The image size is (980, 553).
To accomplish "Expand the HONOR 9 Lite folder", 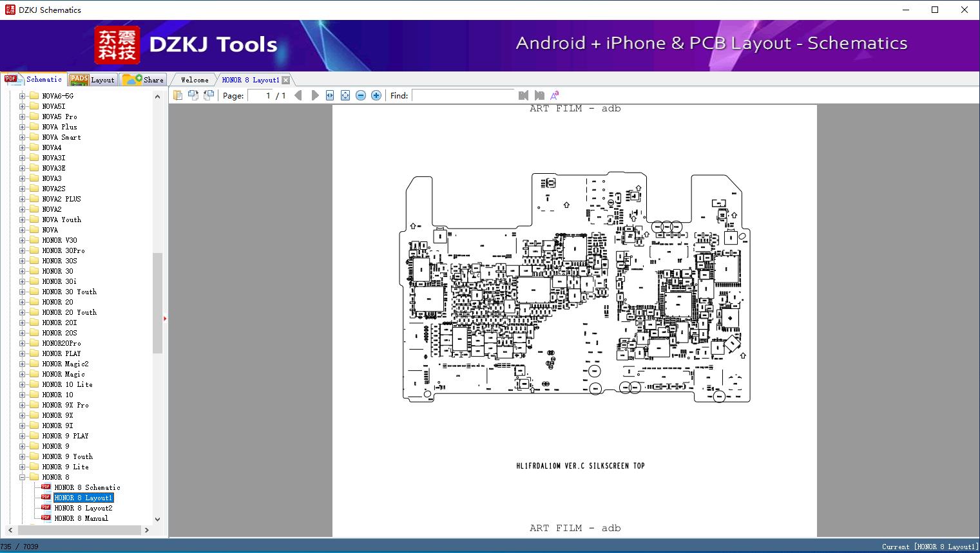I will pos(22,467).
